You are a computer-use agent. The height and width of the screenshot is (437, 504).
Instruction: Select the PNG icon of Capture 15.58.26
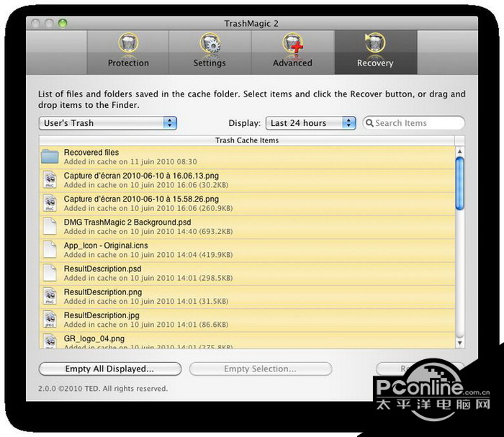pyautogui.click(x=50, y=203)
